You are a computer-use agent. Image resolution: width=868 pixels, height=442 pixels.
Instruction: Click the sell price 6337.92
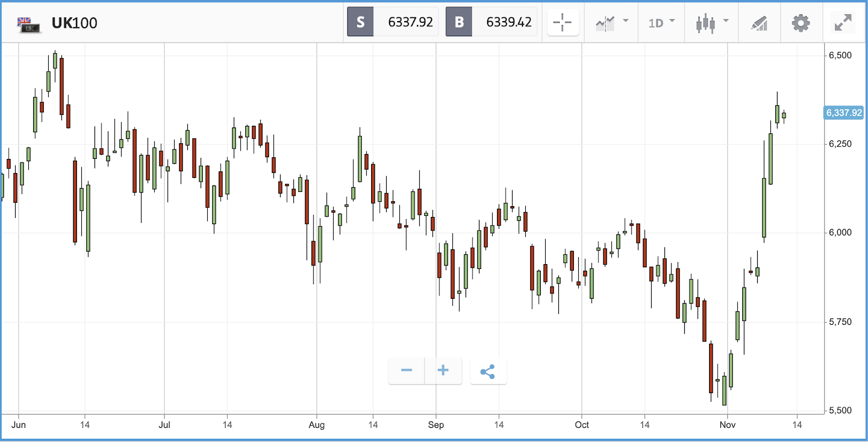pyautogui.click(x=410, y=22)
